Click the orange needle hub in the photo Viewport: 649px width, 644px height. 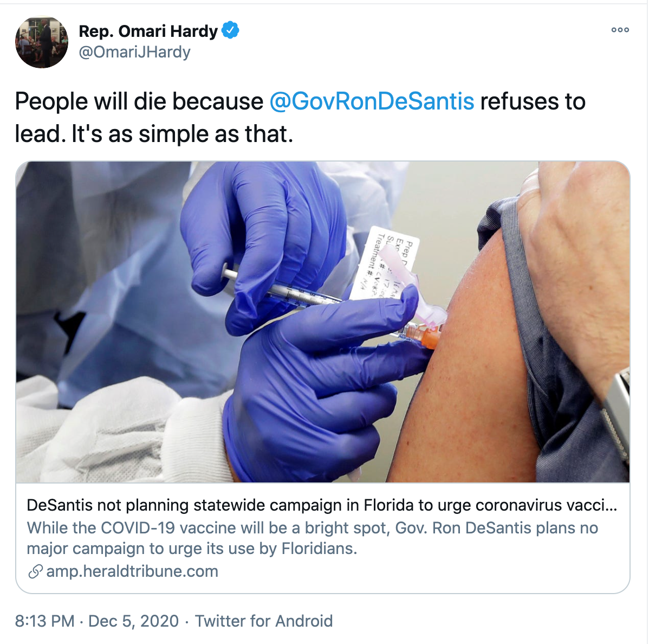pos(425,337)
